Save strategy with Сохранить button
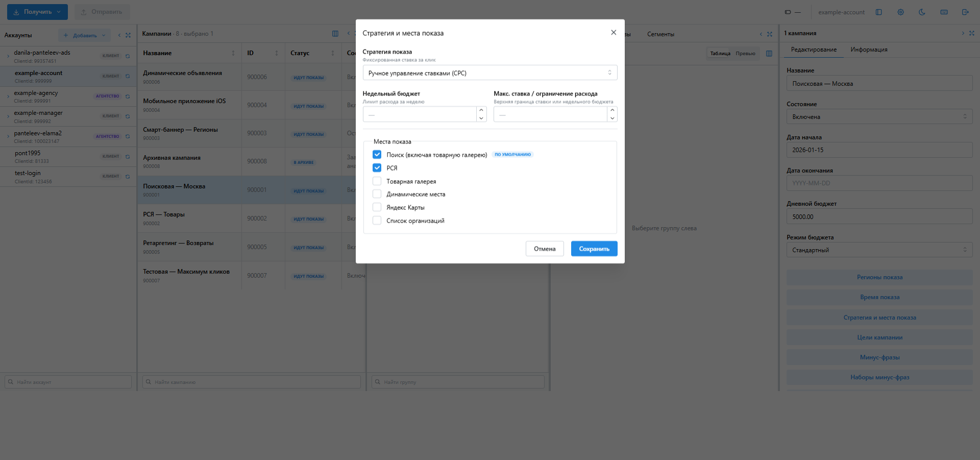Image resolution: width=980 pixels, height=460 pixels. tap(594, 249)
